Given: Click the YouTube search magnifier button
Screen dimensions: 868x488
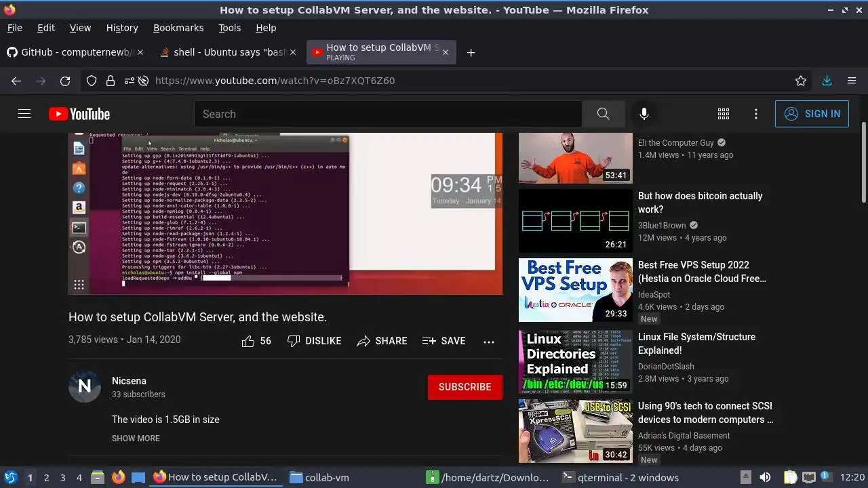Looking at the screenshot, I should click(603, 114).
